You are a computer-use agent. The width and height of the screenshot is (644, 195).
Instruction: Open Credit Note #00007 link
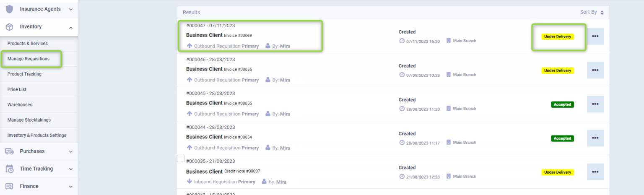click(242, 172)
